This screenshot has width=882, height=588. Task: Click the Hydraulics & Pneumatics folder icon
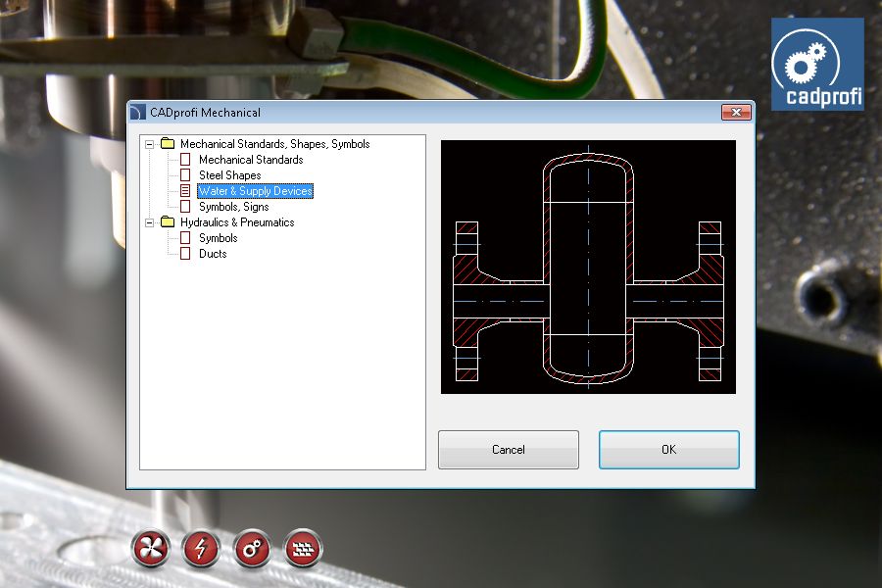(167, 221)
